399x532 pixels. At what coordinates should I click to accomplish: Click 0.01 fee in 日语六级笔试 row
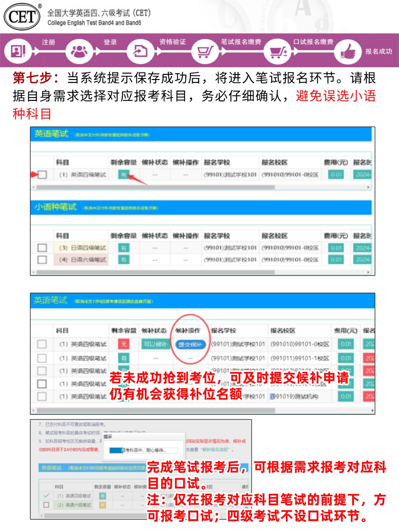tap(336, 259)
